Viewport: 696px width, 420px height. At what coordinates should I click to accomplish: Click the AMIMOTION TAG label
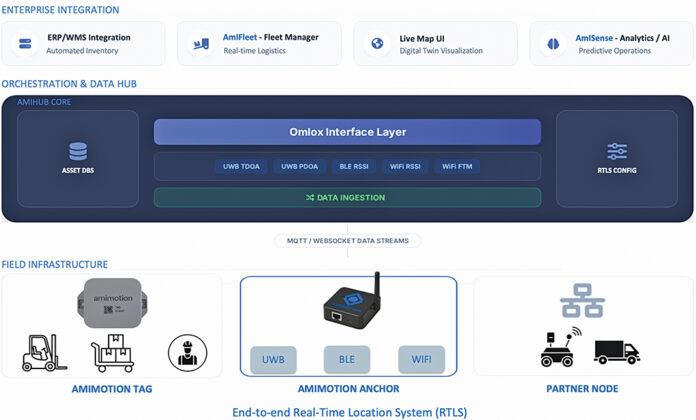click(x=112, y=389)
